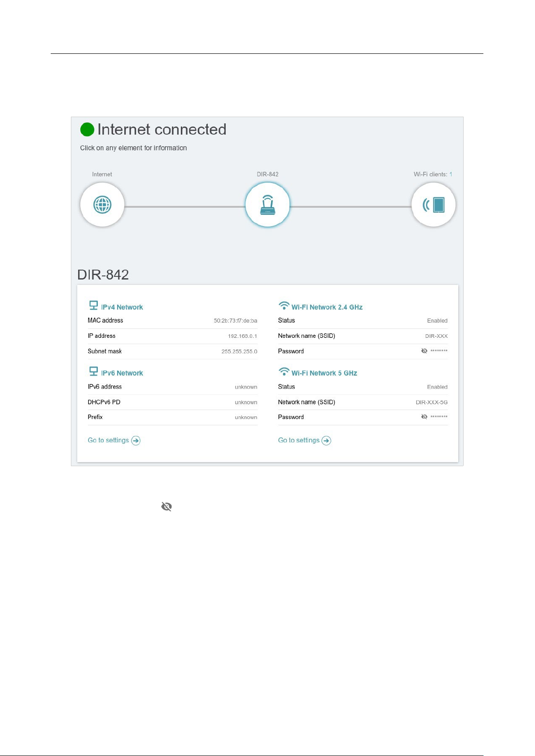Open the Wi-Fi clients device icon
This screenshot has height=756, width=535.
(x=434, y=205)
